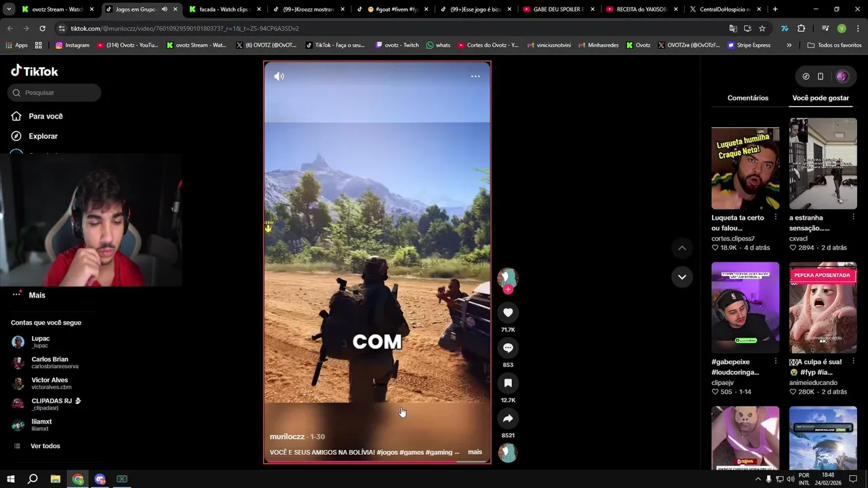
Task: Expand hidden bookmarks with double chevron
Action: (x=789, y=45)
